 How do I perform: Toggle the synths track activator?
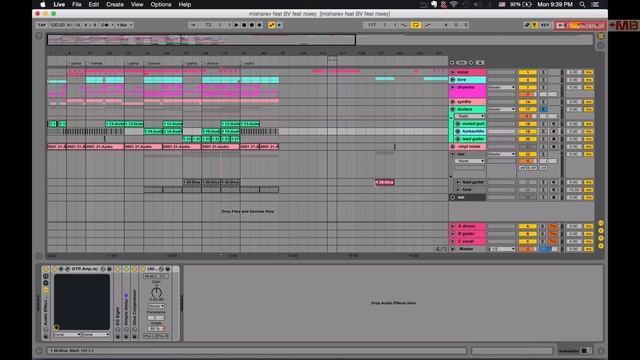tap(527, 102)
